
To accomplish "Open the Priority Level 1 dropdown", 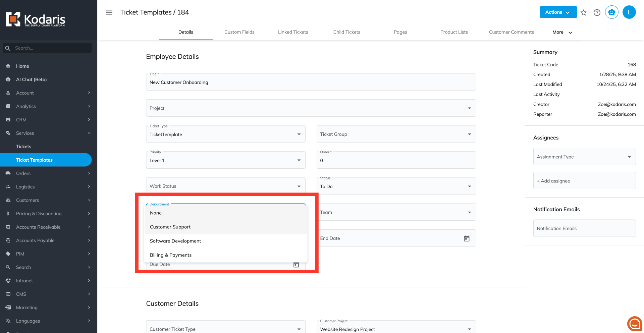I will click(226, 160).
